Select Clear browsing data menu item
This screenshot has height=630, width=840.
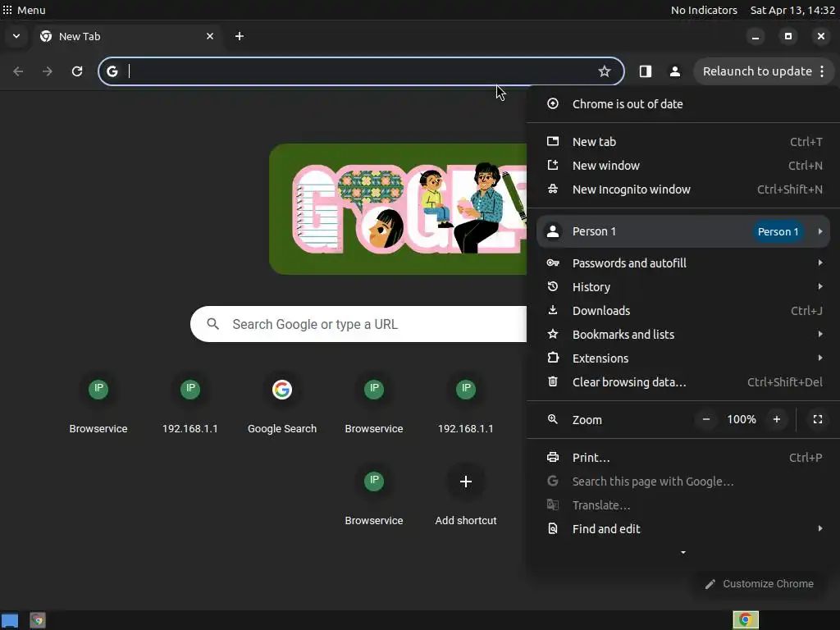(683, 382)
